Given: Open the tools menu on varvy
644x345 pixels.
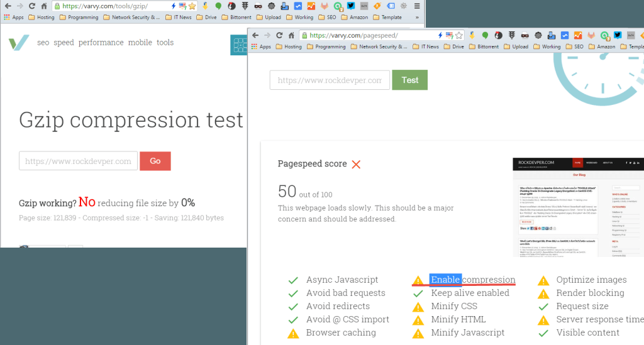Looking at the screenshot, I should 165,42.
